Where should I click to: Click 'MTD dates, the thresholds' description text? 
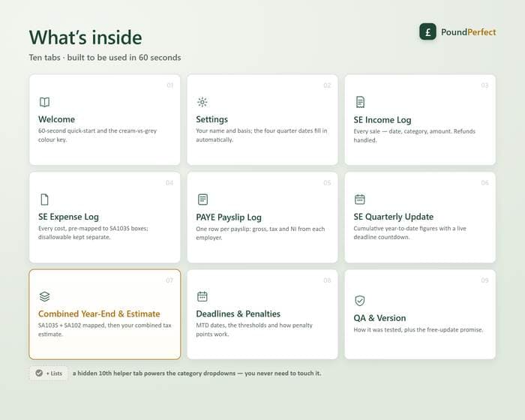(x=254, y=329)
